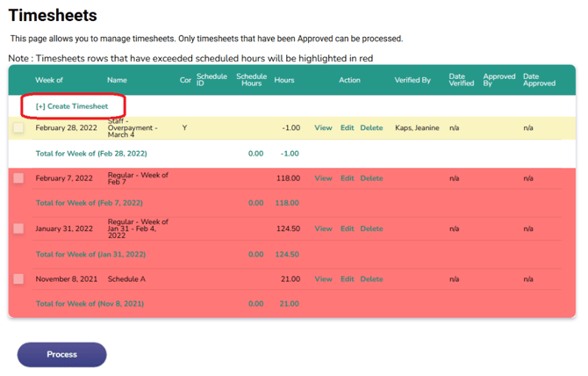Edit the Schedule A timesheet

point(347,279)
